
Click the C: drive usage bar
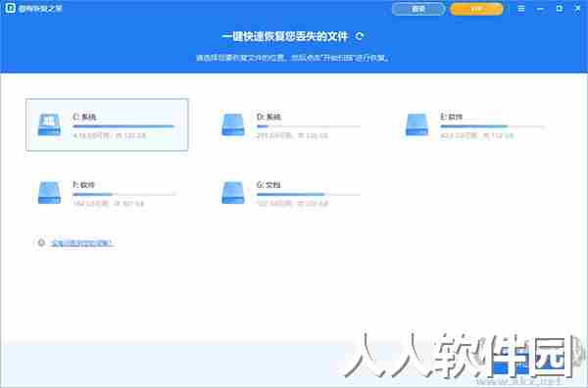[123, 126]
